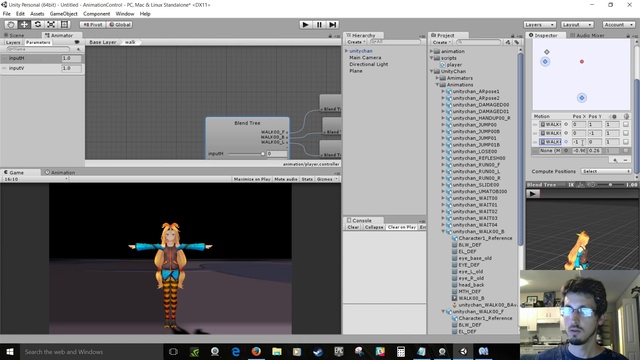Open Calculator from the Windows taskbar
This screenshot has height=360, width=640.
pyautogui.click(x=400, y=351)
